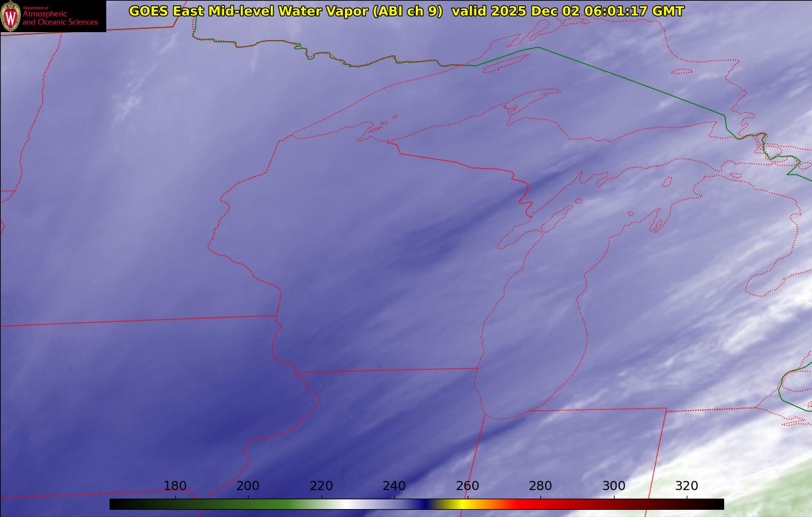Click the 200 label on the colorbar
The height and width of the screenshot is (517, 812).
coord(248,486)
